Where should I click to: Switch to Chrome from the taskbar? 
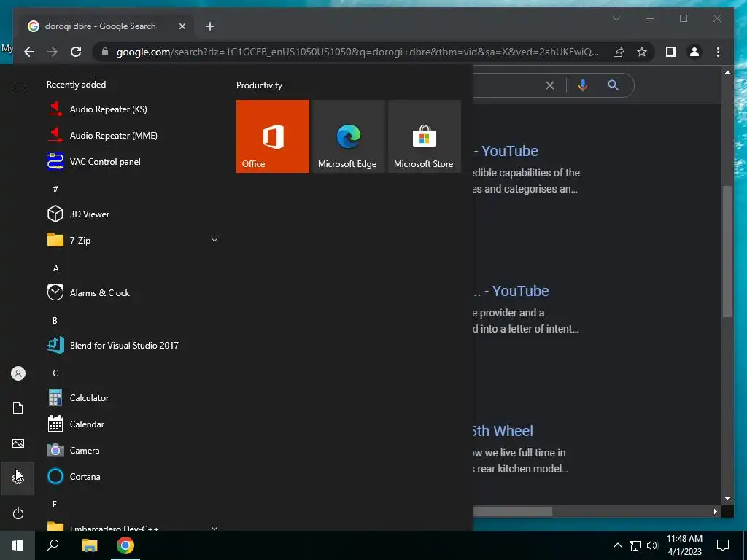tap(125, 545)
